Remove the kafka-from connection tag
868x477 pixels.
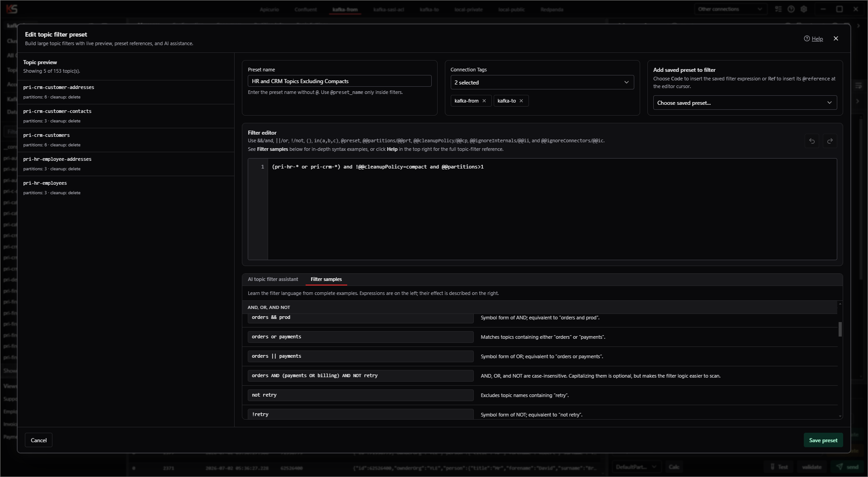click(x=484, y=101)
